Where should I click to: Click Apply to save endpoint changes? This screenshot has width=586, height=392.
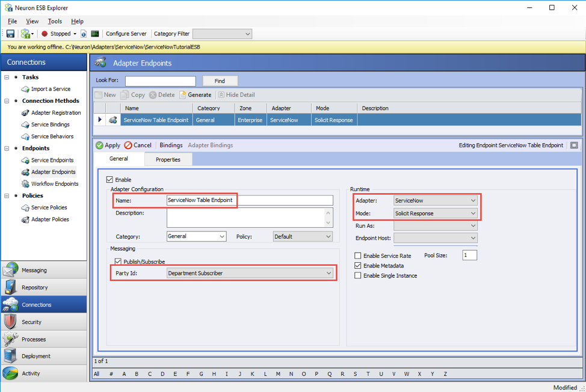[108, 145]
